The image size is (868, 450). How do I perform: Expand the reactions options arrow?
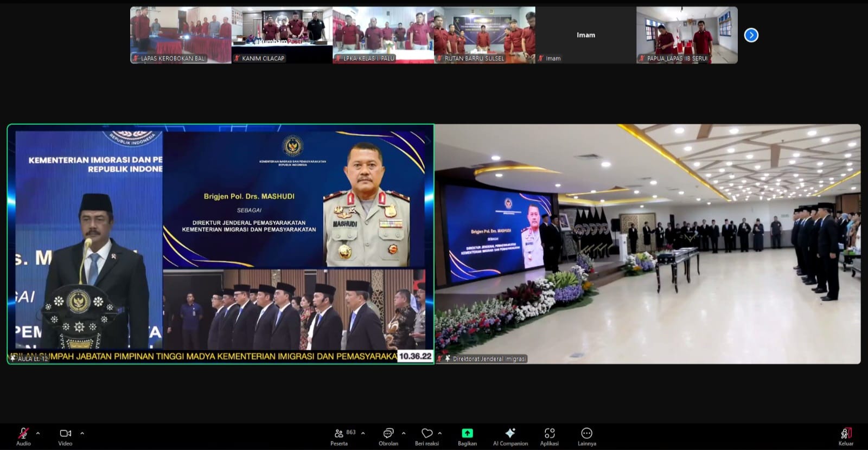click(x=440, y=433)
